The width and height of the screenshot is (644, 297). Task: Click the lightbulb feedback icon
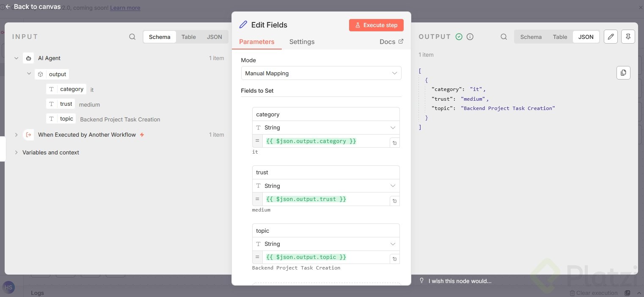[x=421, y=281]
